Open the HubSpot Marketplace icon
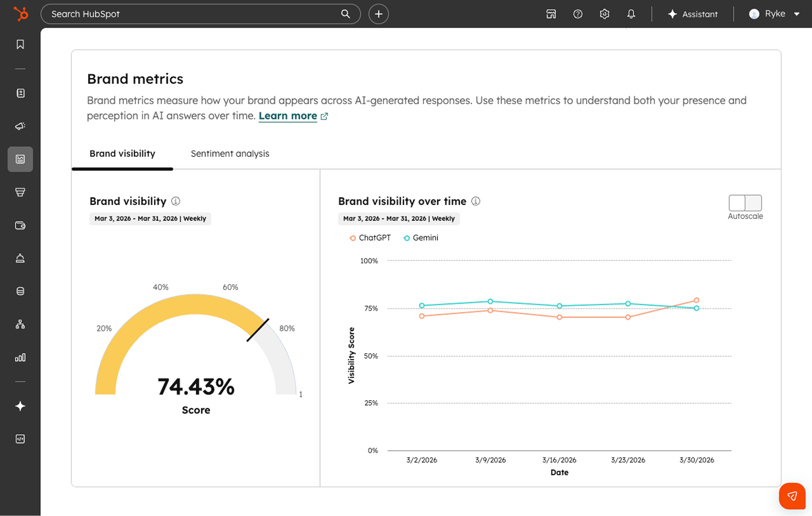 click(x=551, y=14)
